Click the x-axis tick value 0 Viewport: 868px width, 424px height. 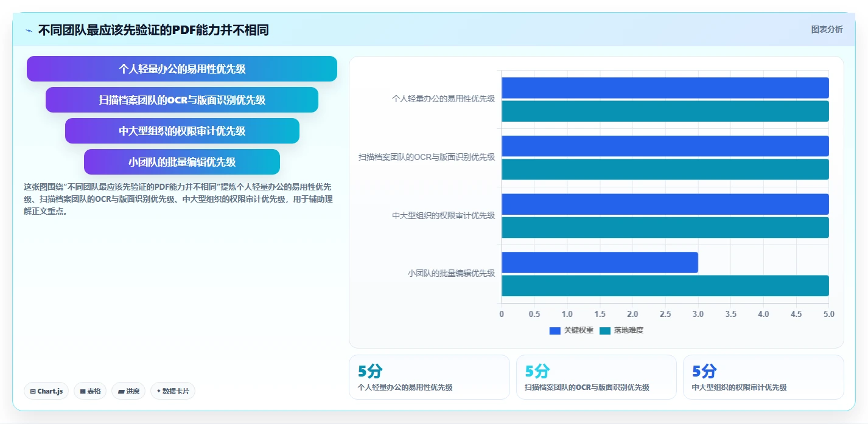click(x=502, y=315)
